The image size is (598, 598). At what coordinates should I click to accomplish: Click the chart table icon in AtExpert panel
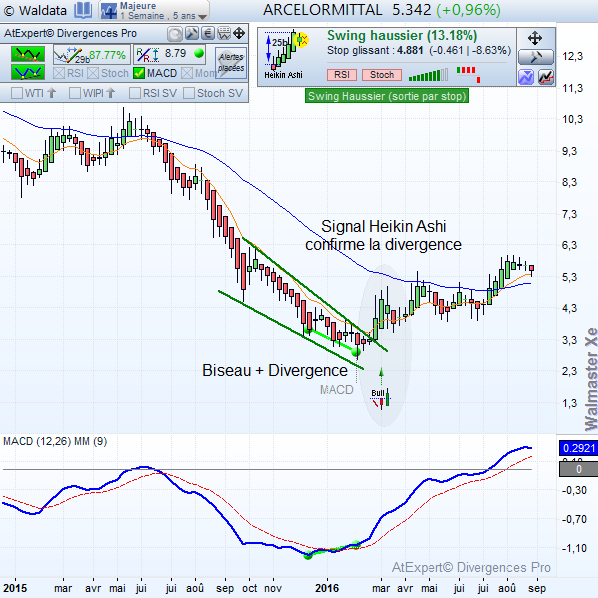pyautogui.click(x=224, y=34)
